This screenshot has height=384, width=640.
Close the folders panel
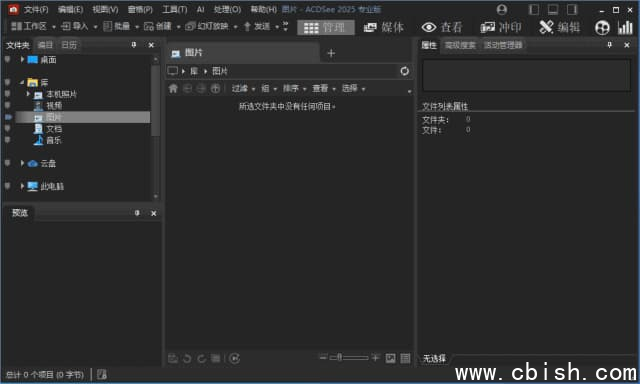click(x=151, y=45)
